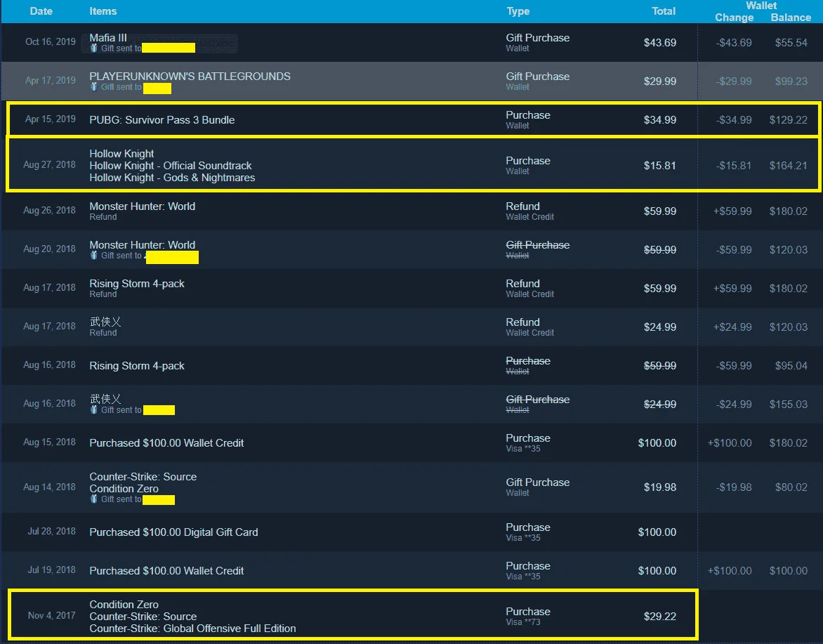Click Visa **73 payment method
The width and height of the screenshot is (823, 644).
point(522,622)
